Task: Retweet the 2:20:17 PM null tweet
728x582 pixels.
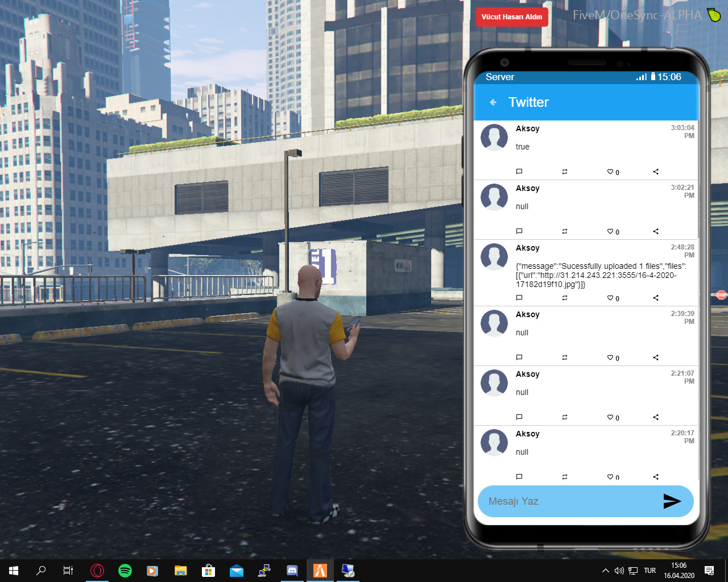Action: (565, 477)
